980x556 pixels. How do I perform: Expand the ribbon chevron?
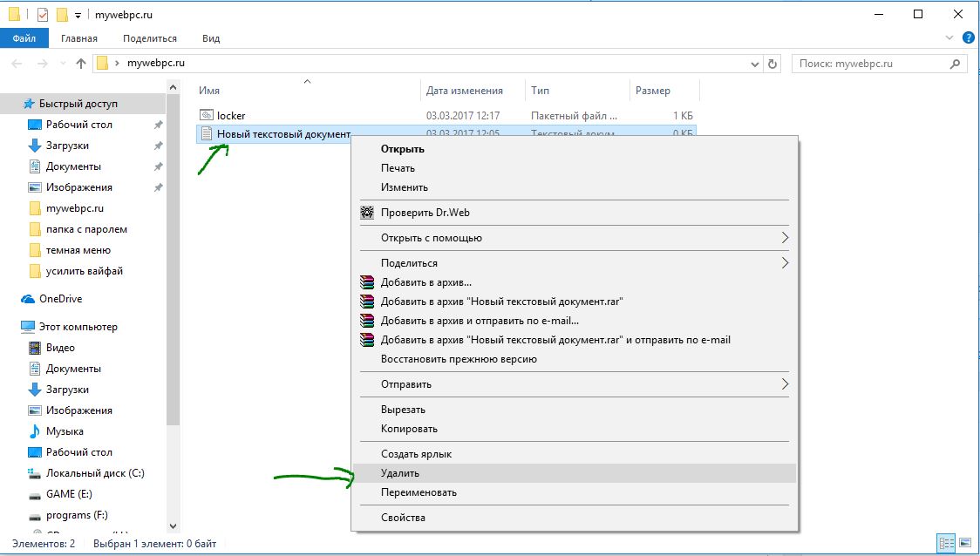tap(949, 38)
